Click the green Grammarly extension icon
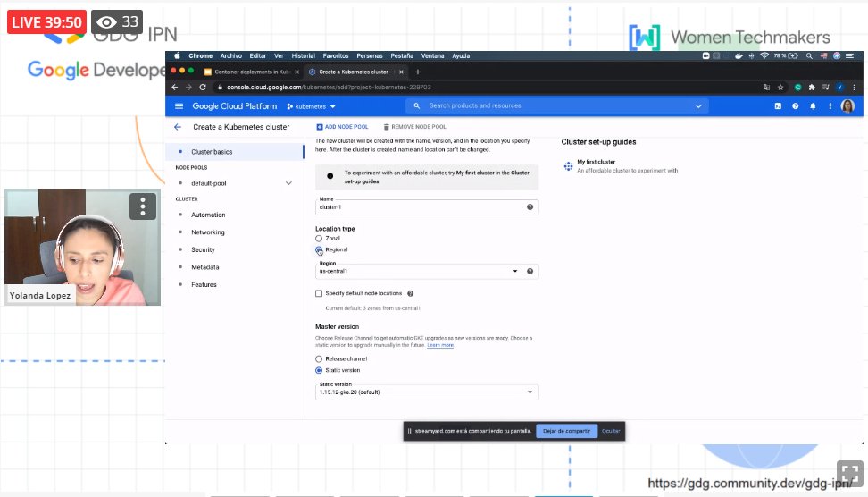 [797, 87]
